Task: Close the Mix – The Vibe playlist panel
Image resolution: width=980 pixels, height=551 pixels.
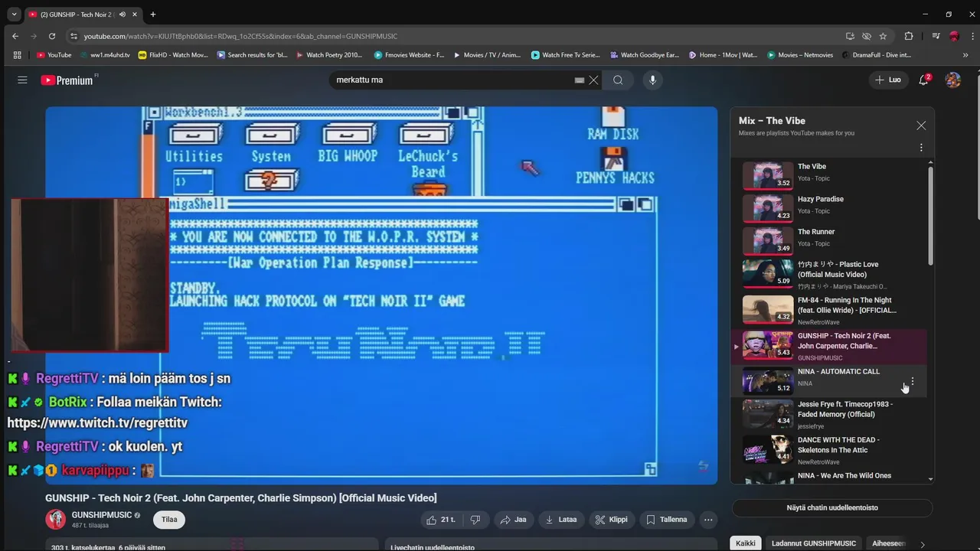Action: [x=921, y=126]
